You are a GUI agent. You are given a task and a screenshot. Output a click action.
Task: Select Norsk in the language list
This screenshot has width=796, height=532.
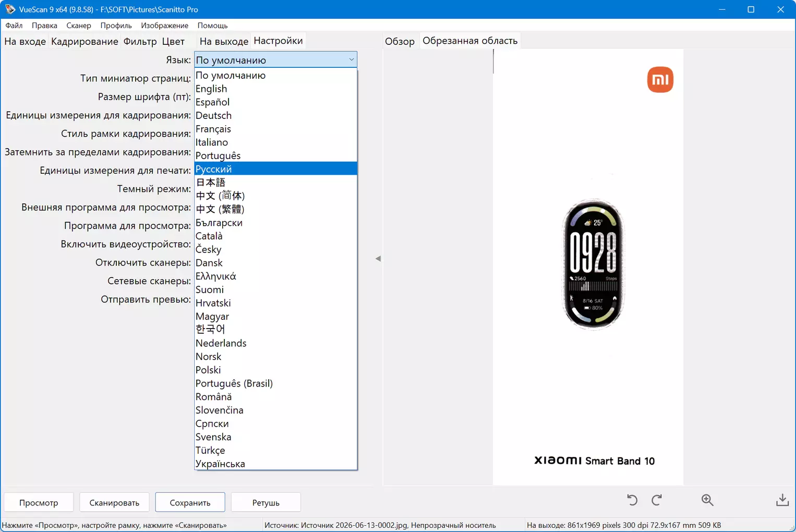[275, 357]
